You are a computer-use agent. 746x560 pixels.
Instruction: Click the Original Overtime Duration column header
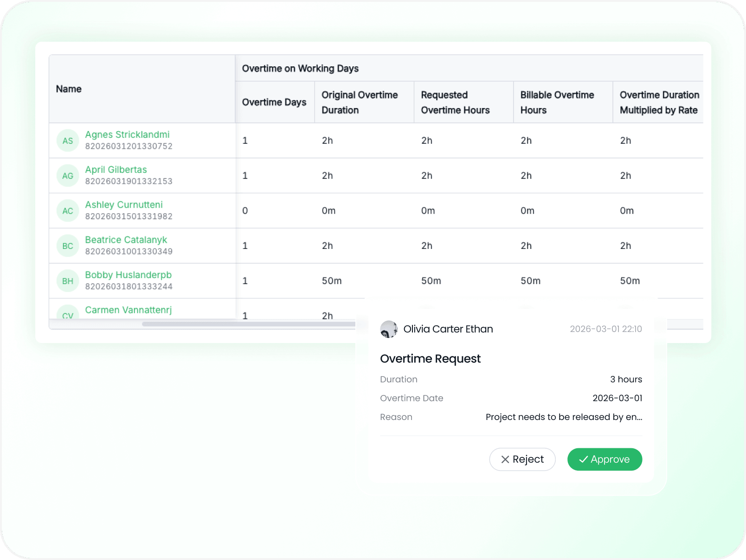[360, 102]
